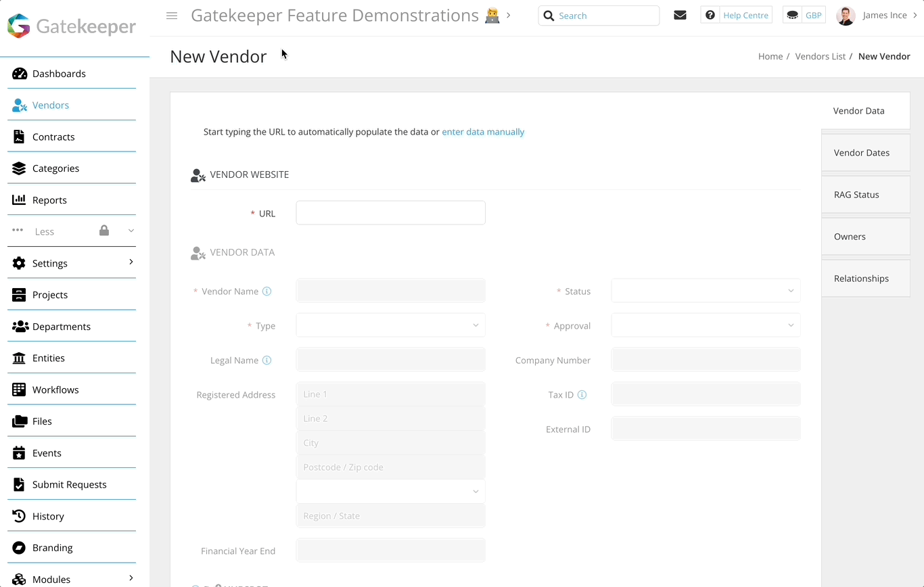Open the hamburger navigation menu

pos(171,16)
